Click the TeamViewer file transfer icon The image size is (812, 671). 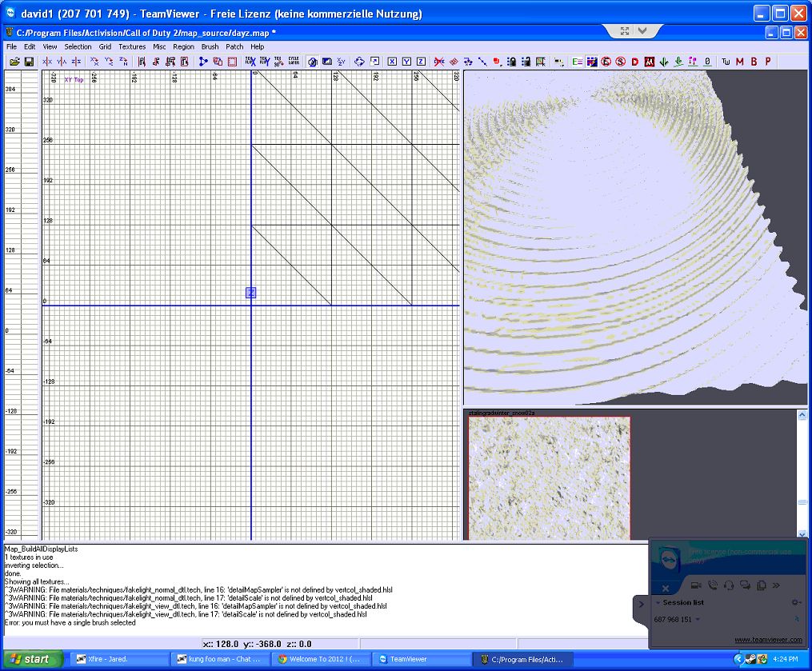762,585
